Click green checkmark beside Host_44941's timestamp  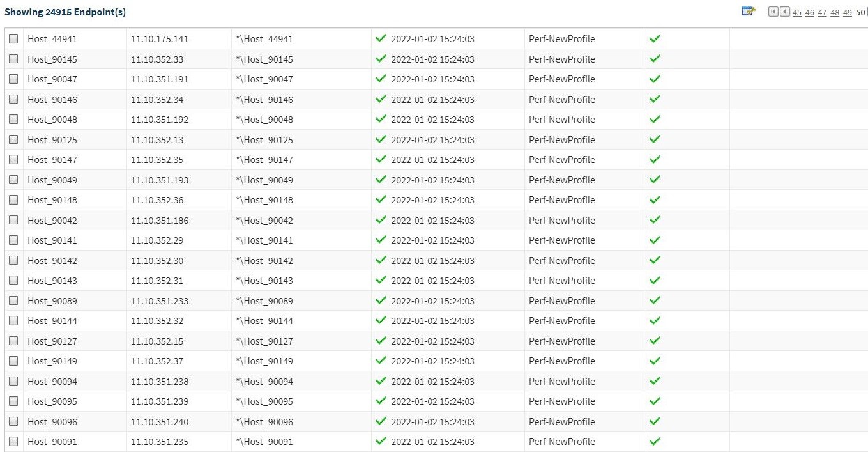point(381,39)
